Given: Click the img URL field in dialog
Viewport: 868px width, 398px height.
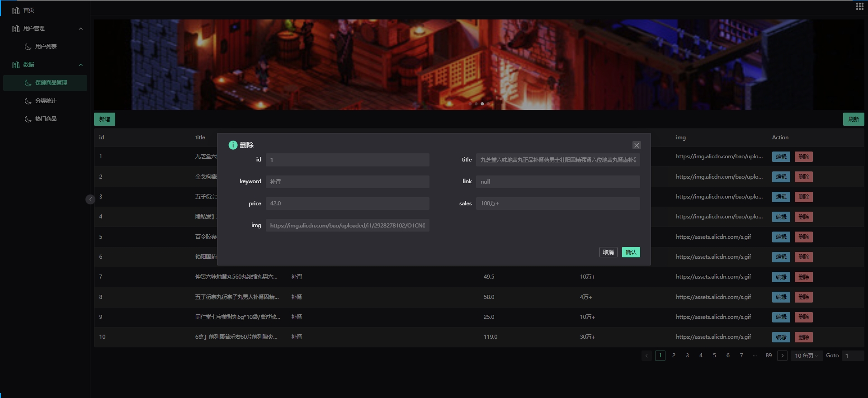Looking at the screenshot, I should 348,225.
